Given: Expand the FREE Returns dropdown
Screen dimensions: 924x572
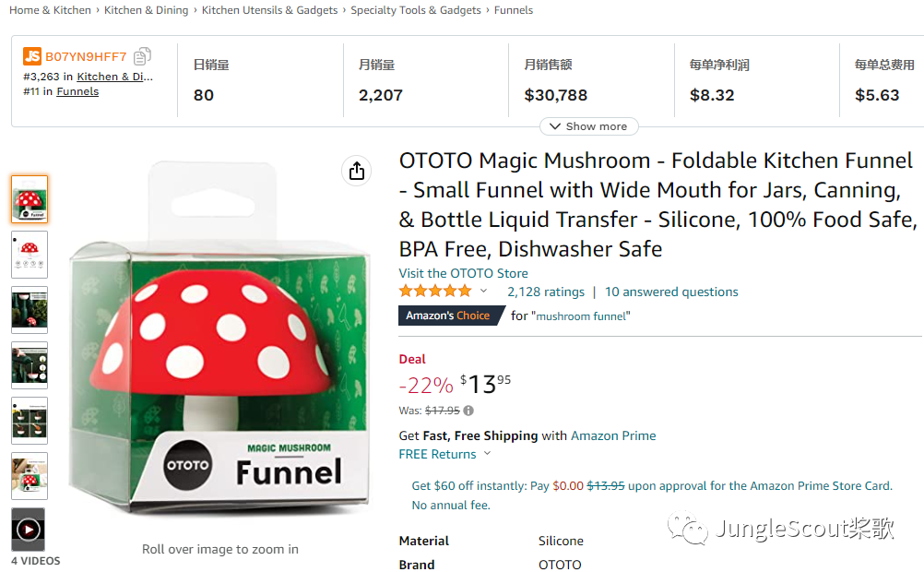Looking at the screenshot, I should (x=487, y=454).
